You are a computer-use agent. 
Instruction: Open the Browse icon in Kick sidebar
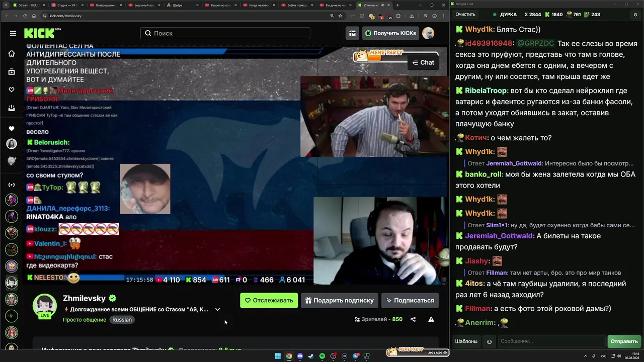(x=12, y=71)
